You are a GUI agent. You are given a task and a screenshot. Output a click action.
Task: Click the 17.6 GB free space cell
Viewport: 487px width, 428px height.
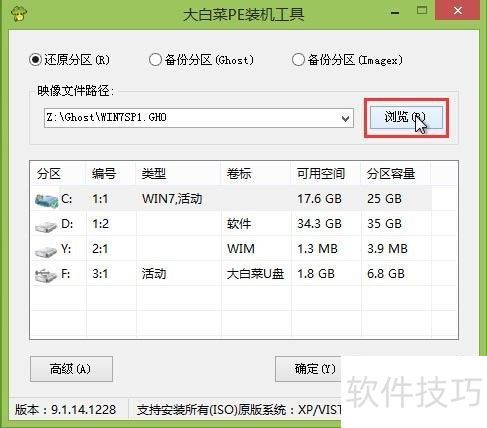click(x=319, y=199)
